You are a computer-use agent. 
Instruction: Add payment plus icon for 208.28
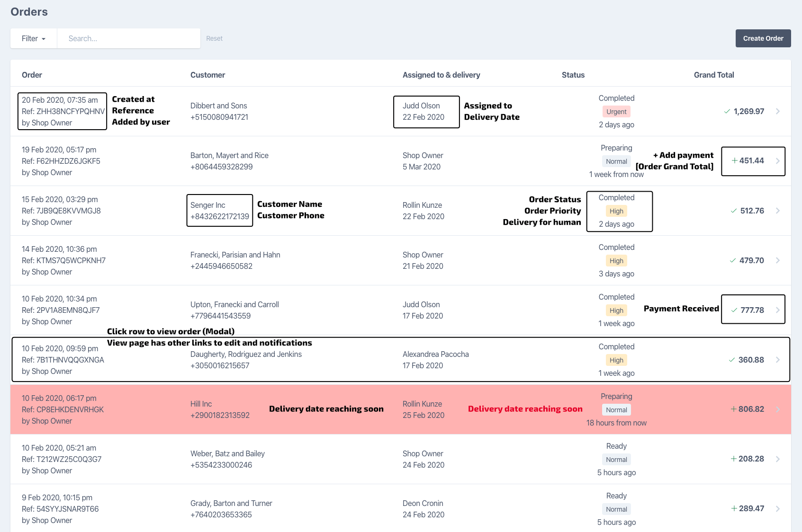point(733,459)
